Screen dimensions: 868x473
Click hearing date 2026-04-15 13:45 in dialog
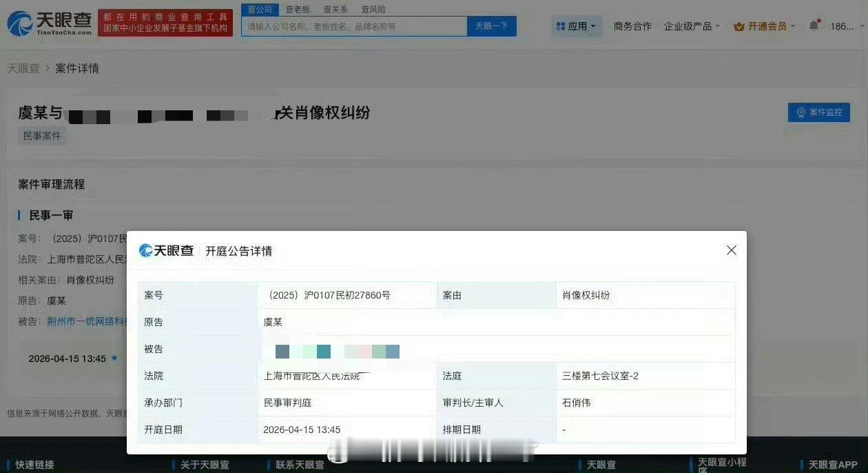pyautogui.click(x=302, y=430)
